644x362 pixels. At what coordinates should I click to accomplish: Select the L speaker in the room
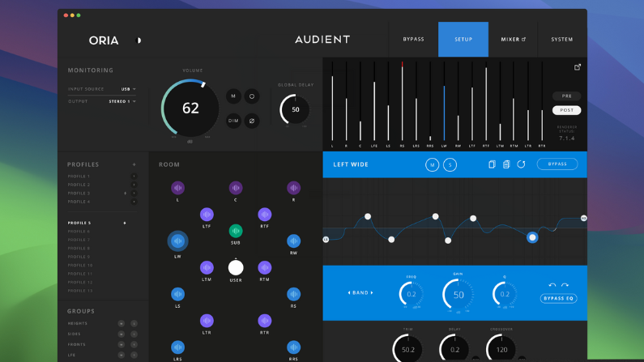178,188
